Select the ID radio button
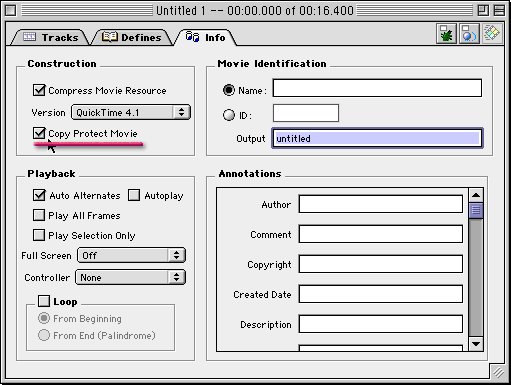 click(229, 115)
